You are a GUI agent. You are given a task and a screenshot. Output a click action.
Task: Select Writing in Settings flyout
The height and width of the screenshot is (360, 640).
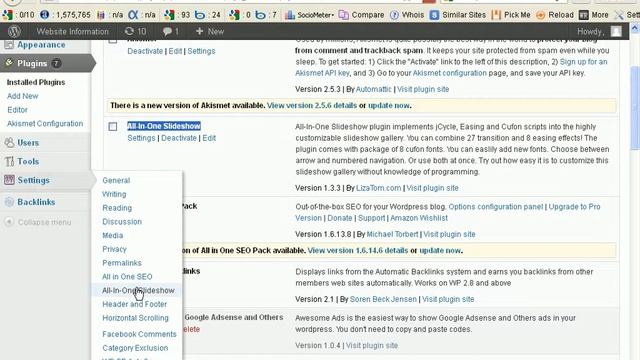click(x=114, y=194)
